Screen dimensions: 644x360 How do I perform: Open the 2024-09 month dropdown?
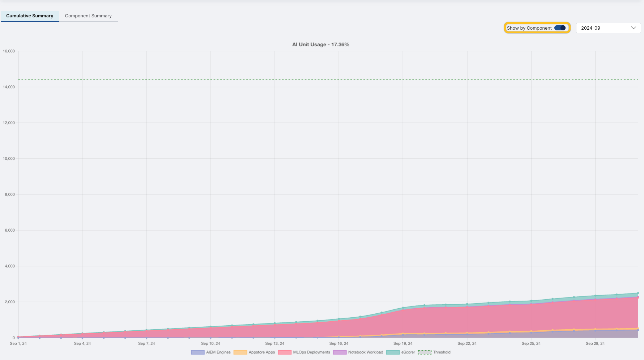[x=608, y=28]
